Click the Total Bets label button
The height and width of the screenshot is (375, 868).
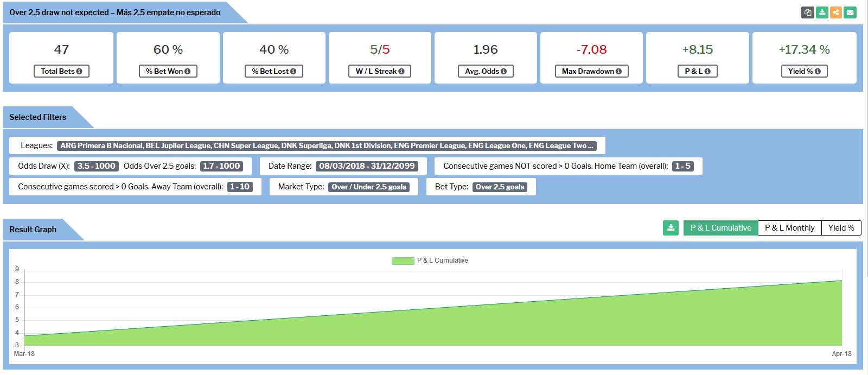(61, 71)
